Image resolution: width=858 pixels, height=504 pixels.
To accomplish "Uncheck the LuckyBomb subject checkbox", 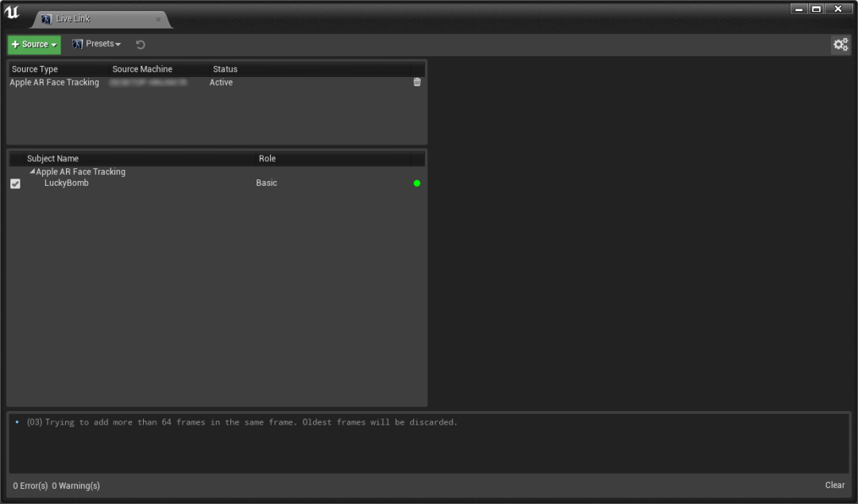I will (x=15, y=183).
